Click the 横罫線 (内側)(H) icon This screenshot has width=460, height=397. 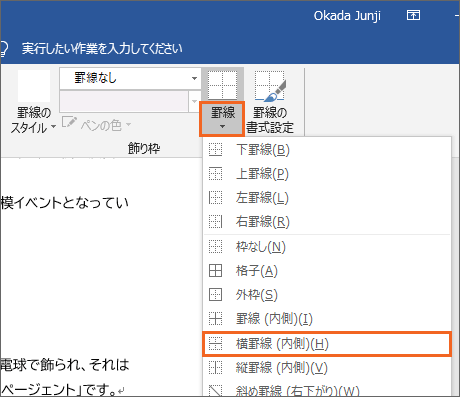tap(215, 344)
